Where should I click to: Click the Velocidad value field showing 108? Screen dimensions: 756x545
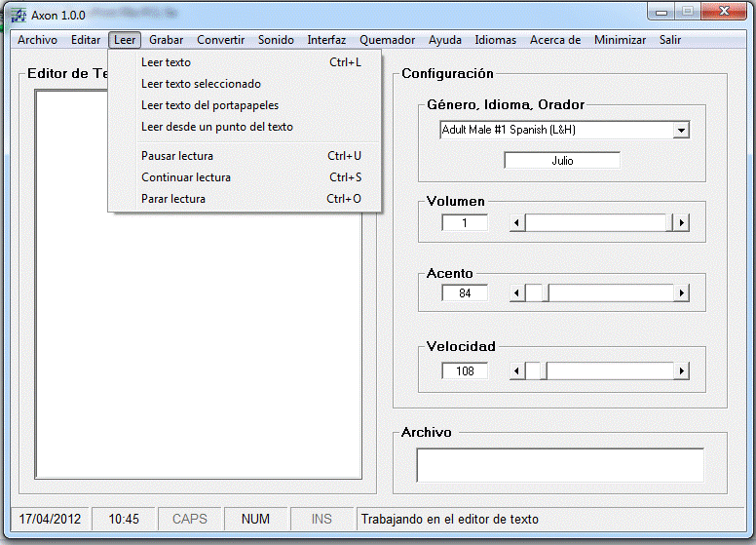[x=465, y=371]
